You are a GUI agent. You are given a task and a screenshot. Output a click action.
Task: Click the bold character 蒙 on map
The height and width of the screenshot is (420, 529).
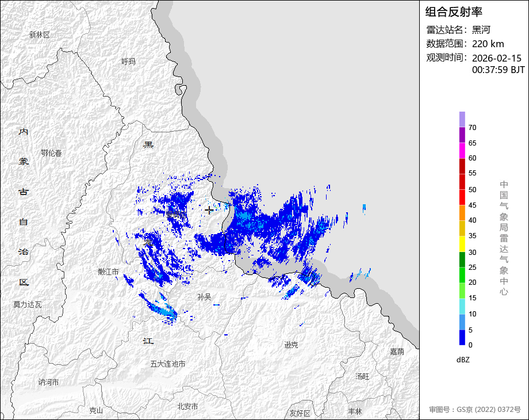coord(23,162)
